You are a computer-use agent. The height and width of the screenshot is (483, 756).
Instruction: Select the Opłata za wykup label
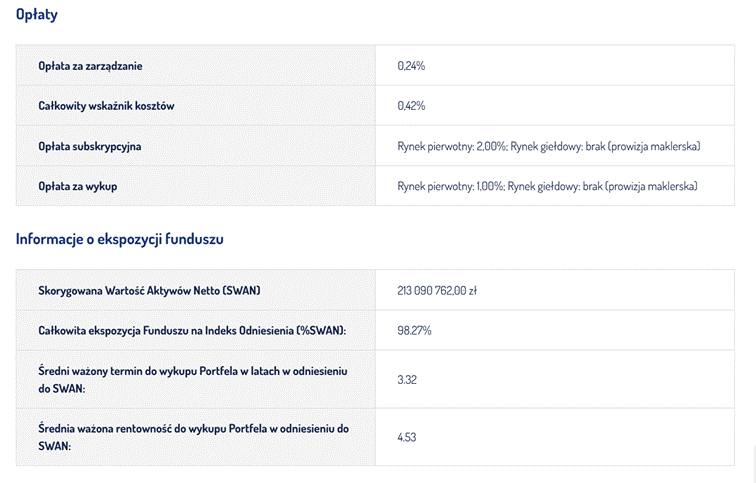[78, 186]
